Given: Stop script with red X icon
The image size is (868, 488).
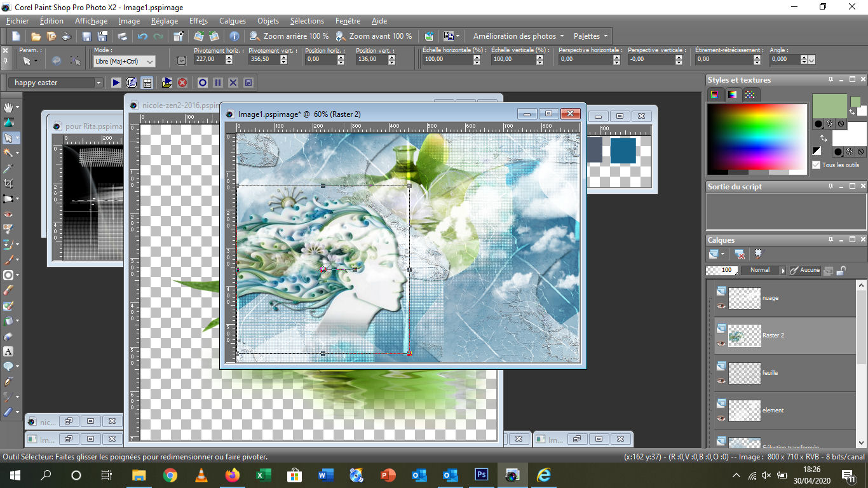Looking at the screenshot, I should pos(182,83).
